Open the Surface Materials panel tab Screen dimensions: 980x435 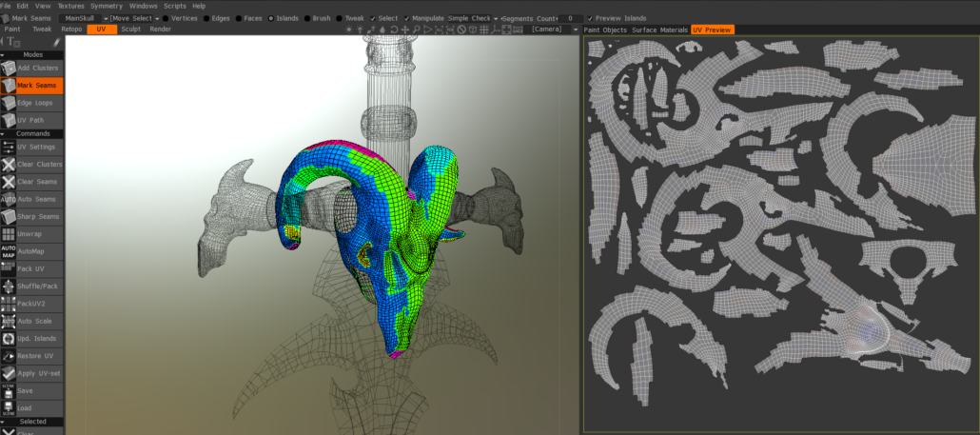pos(659,30)
